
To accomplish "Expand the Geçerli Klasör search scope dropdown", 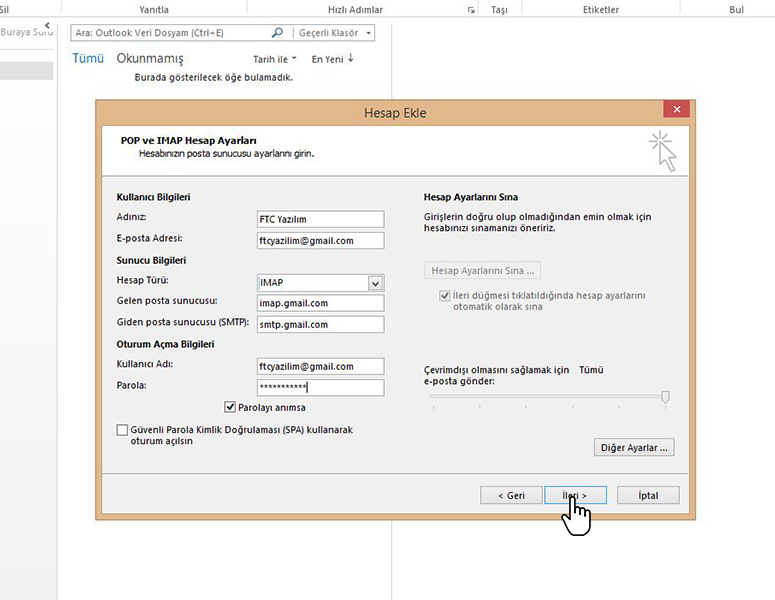I will [369, 33].
